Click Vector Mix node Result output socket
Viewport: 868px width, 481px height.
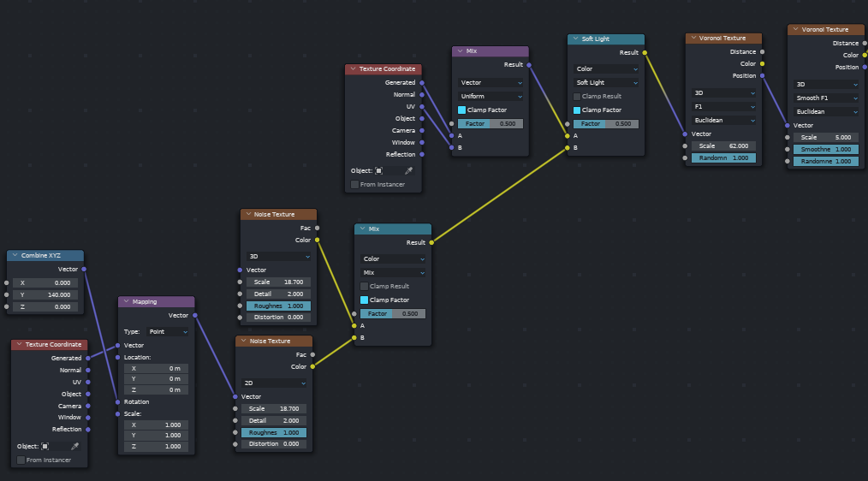pyautogui.click(x=529, y=65)
